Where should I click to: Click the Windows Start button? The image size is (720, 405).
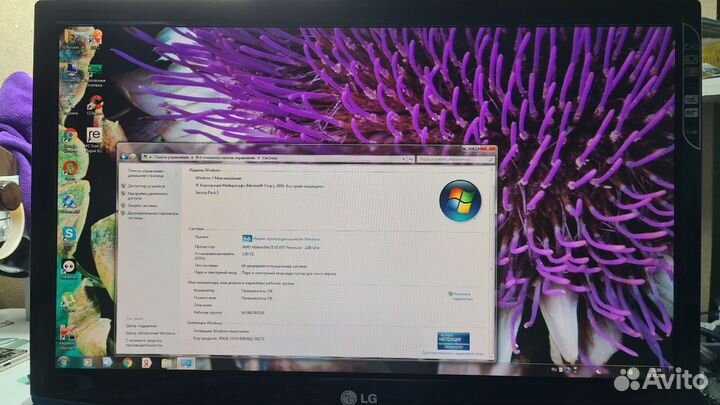tap(63, 361)
